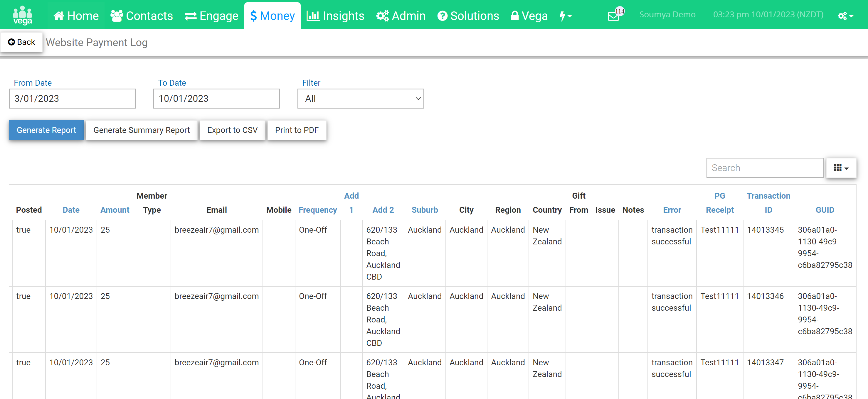The height and width of the screenshot is (399, 868).
Task: Click Generate Report button
Action: tap(46, 130)
